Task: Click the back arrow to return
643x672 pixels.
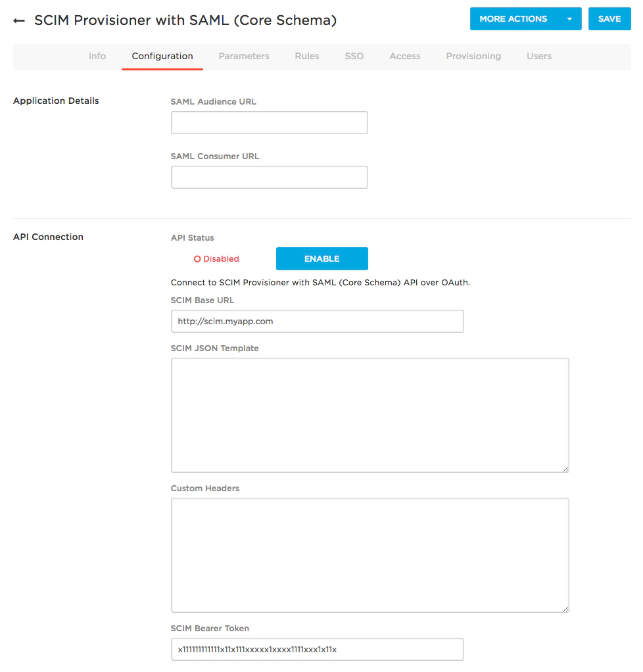Action: [18, 20]
